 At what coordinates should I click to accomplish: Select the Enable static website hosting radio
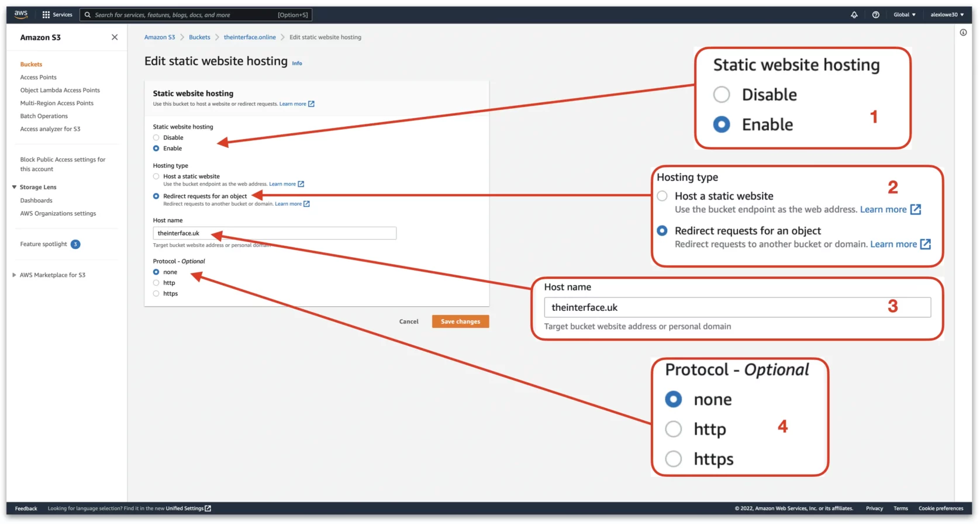(156, 148)
